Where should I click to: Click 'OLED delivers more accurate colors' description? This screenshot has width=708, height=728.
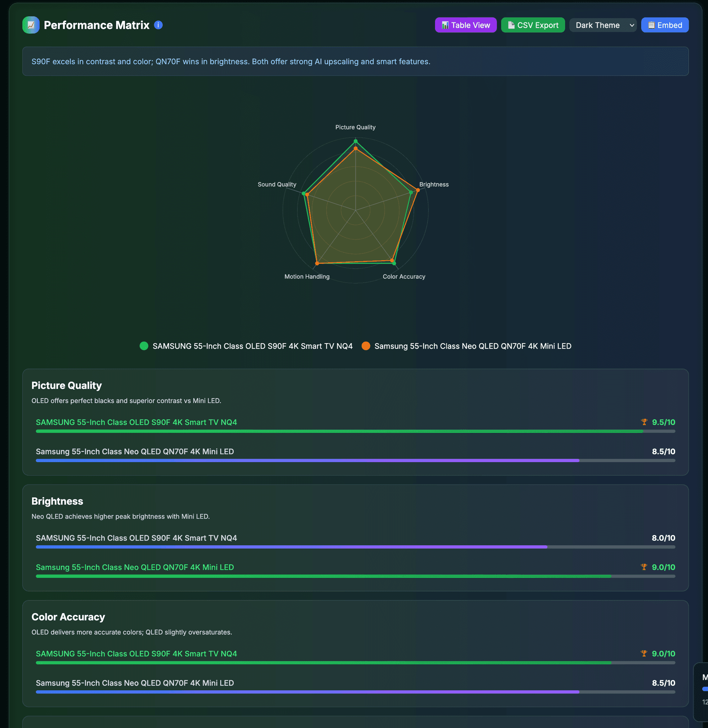132,632
